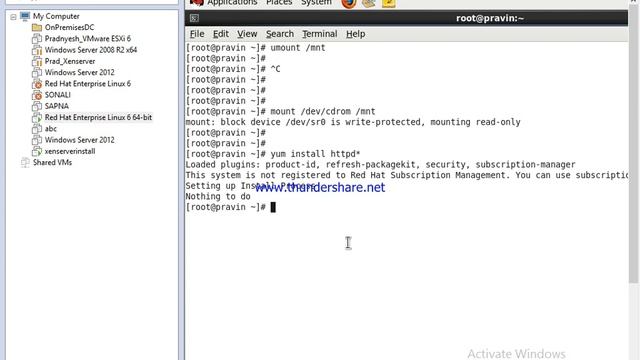Open the terminal Edit menu
Image resolution: width=640 pixels, height=360 pixels.
(221, 34)
